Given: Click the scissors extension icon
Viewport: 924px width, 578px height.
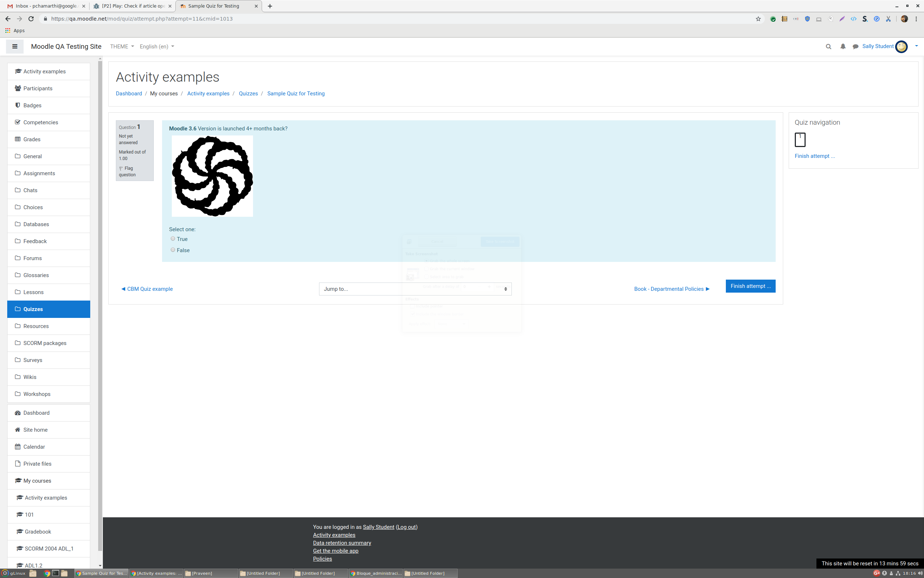Looking at the screenshot, I should (888, 19).
